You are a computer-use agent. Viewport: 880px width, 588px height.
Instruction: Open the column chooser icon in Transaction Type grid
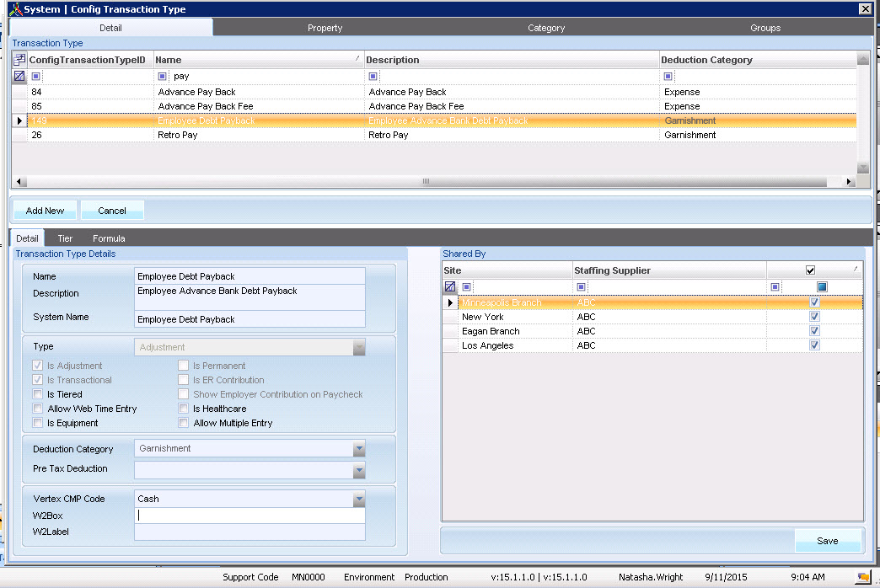click(19, 60)
